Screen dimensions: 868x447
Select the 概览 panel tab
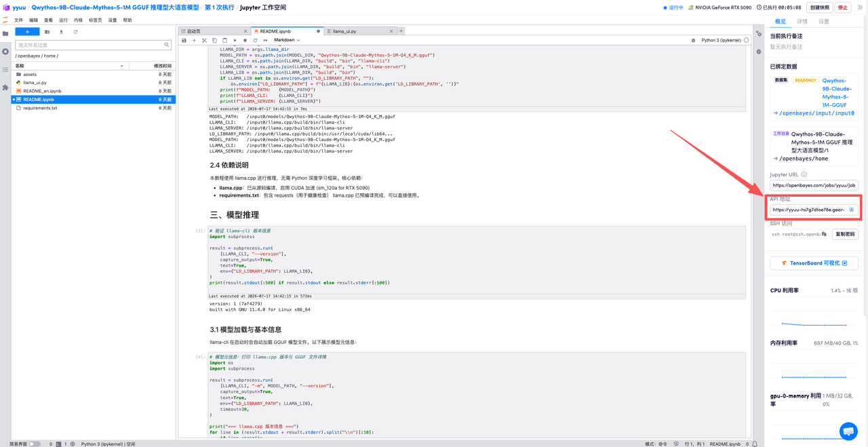tap(781, 21)
